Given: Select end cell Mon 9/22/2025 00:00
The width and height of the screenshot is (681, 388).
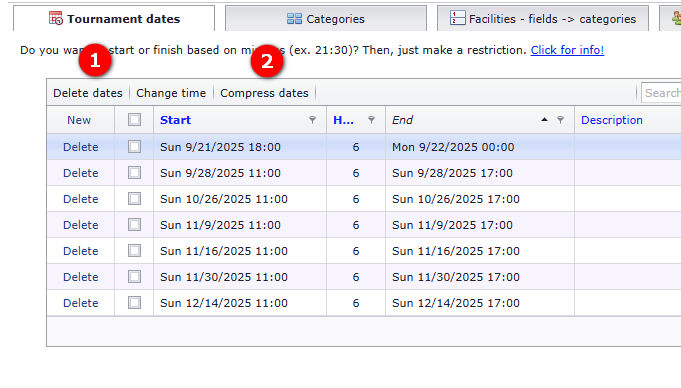Looking at the screenshot, I should pyautogui.click(x=480, y=147).
